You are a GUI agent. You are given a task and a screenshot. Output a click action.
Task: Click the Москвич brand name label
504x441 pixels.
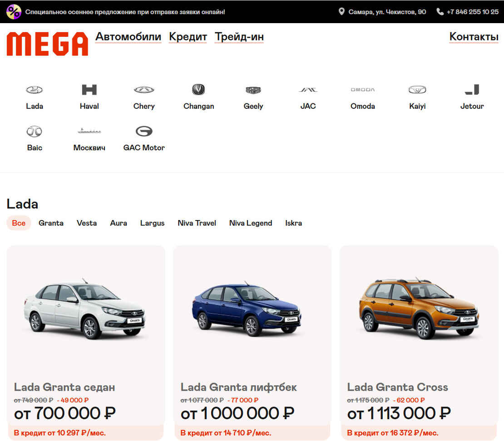click(x=89, y=147)
